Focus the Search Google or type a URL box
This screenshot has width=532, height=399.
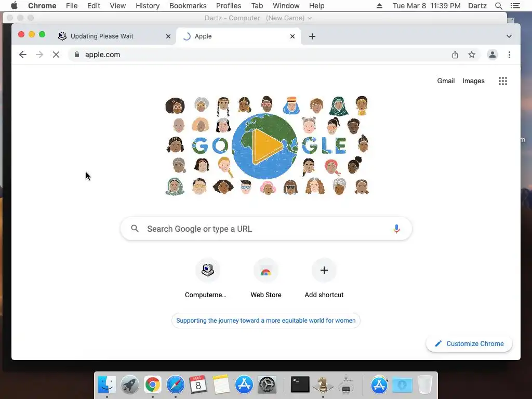[267, 229]
